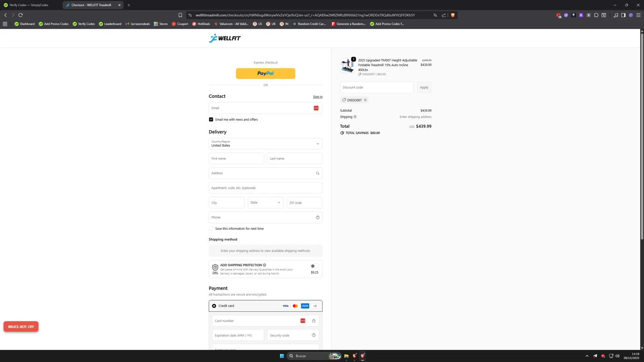Bookmark this page using the bookmark icon
Viewport: 644px width, 362px height.
(180, 15)
